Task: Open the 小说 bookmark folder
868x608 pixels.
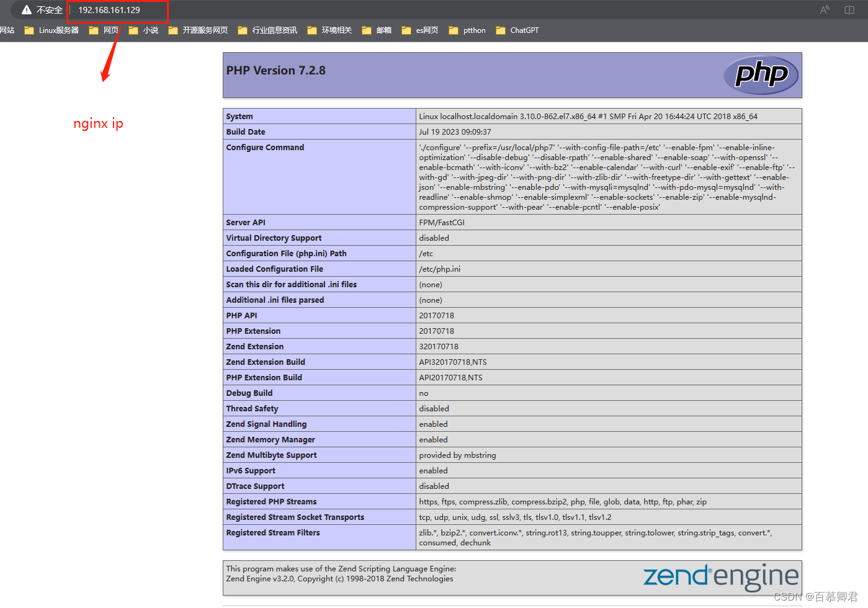Action: click(x=143, y=30)
